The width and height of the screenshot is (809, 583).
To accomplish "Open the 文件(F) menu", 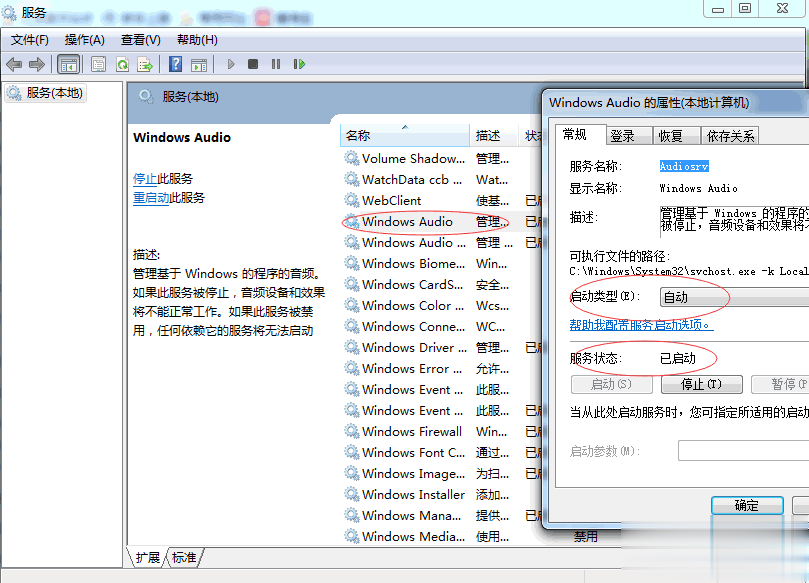I will (29, 40).
